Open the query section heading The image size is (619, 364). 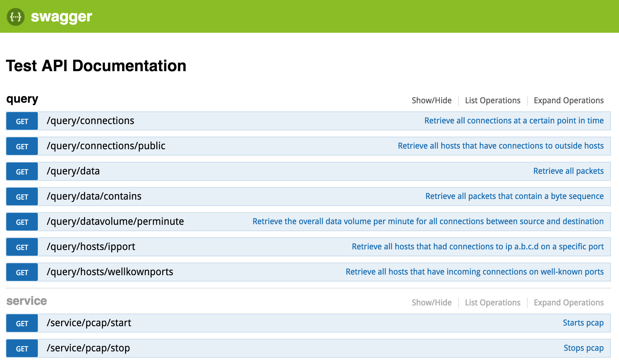(22, 99)
